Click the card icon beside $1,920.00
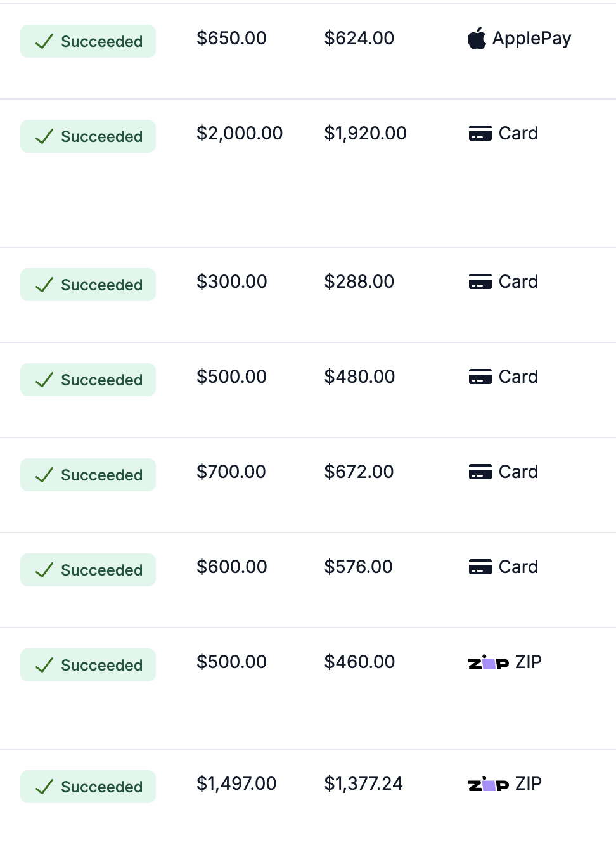This screenshot has width=616, height=857. pos(480,134)
